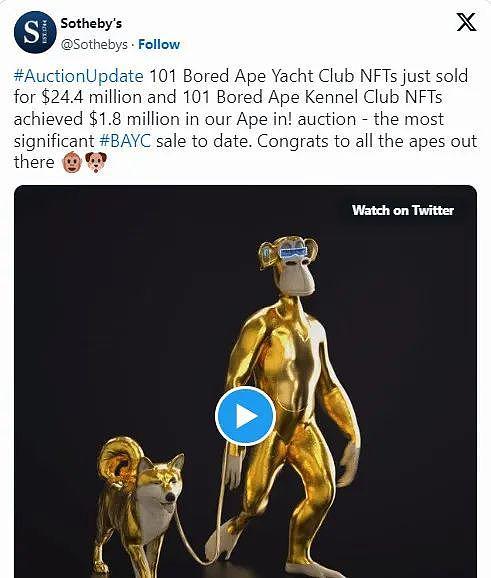Open the #AuctionUpdate hashtag
This screenshot has width=491, height=578.
[79, 76]
